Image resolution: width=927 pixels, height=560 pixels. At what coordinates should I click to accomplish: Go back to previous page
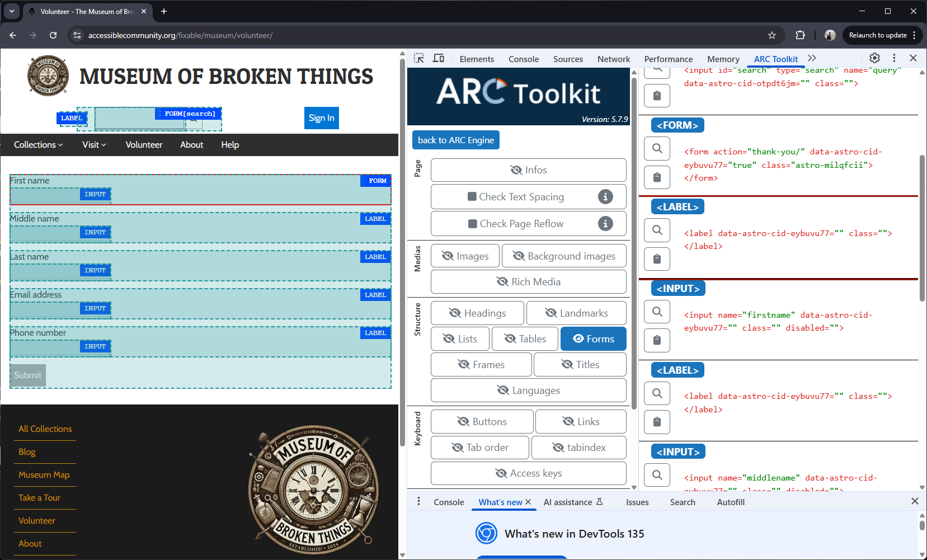point(13,35)
